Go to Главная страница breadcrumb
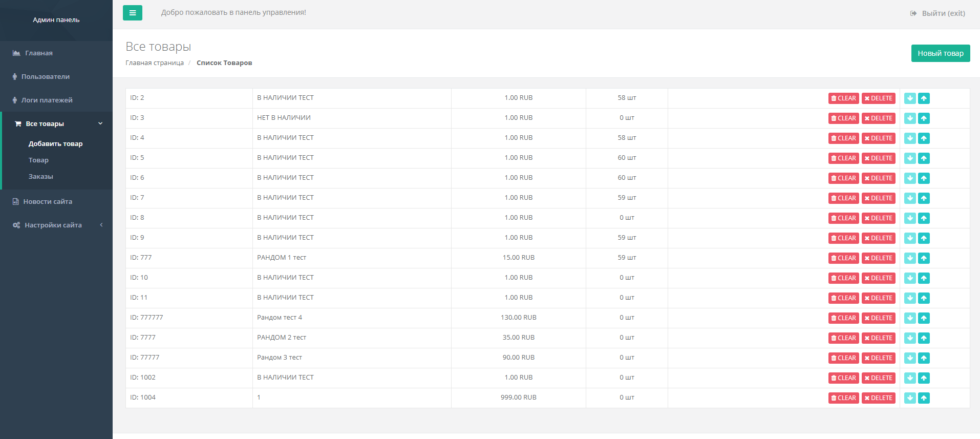 coord(155,63)
